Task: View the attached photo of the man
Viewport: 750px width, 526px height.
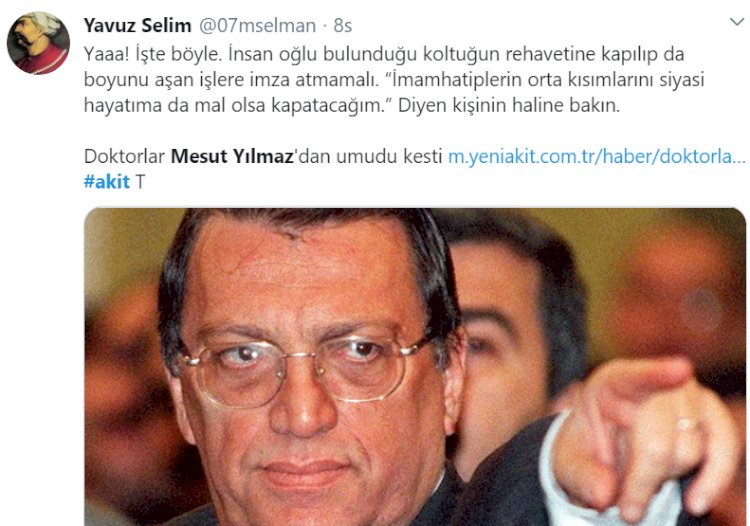Action: [x=415, y=367]
